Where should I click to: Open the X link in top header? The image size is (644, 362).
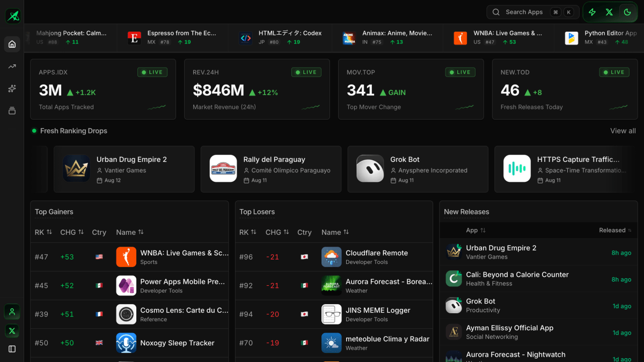[x=609, y=12]
